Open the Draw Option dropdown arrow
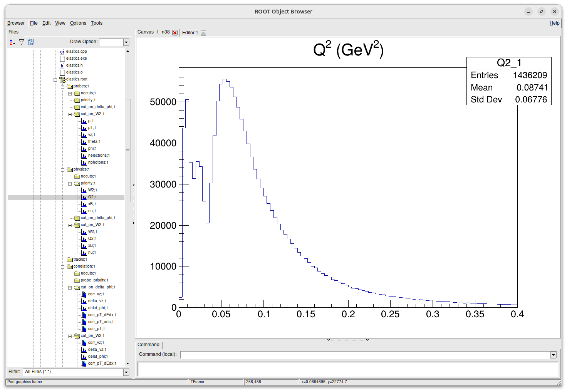This screenshot has width=567, height=392. pyautogui.click(x=126, y=42)
